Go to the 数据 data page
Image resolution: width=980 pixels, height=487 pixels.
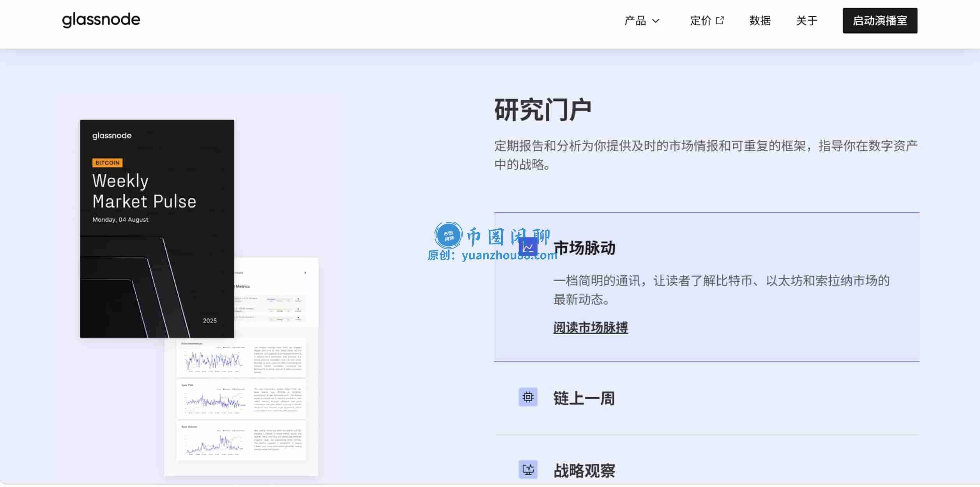coord(760,21)
